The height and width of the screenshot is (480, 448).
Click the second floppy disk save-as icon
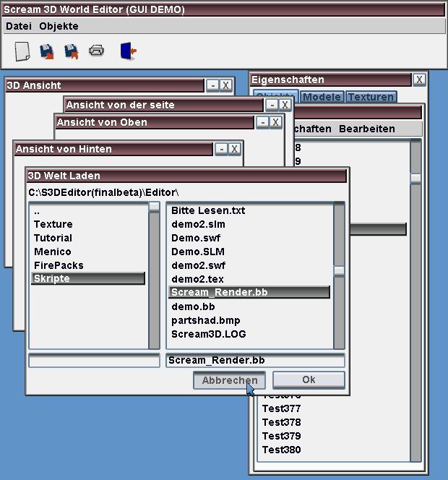(x=71, y=51)
